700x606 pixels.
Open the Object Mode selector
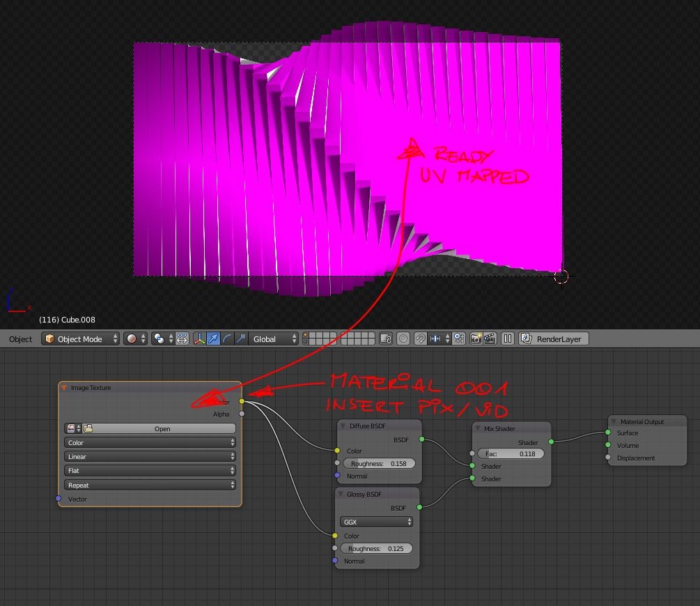(x=80, y=339)
